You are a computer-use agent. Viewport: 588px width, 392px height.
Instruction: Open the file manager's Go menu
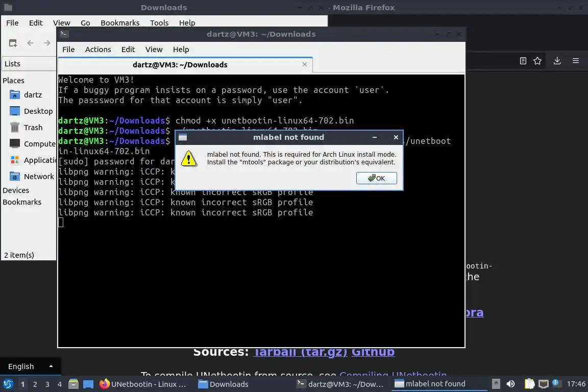[85, 23]
